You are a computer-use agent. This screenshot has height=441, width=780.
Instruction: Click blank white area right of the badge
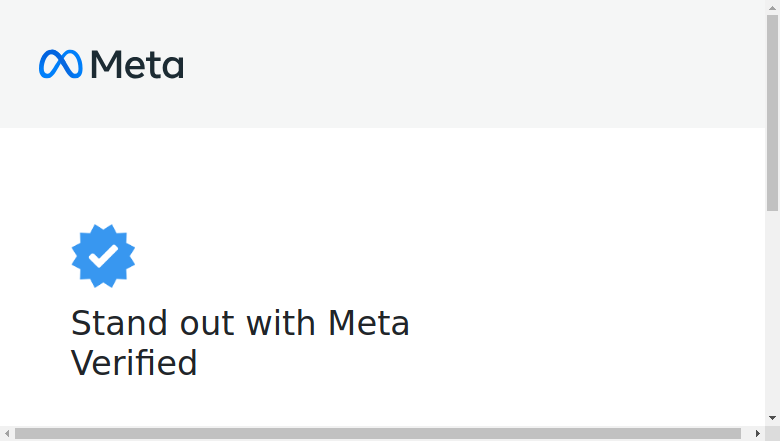(448, 256)
